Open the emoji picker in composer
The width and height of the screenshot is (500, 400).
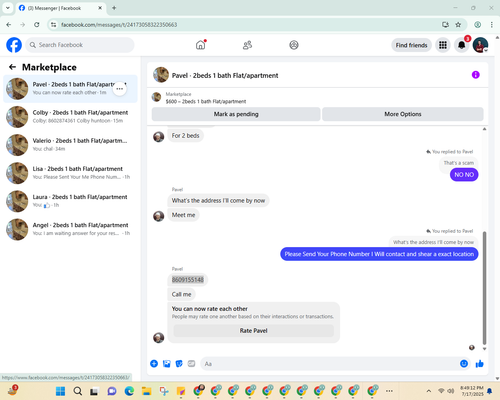click(464, 364)
